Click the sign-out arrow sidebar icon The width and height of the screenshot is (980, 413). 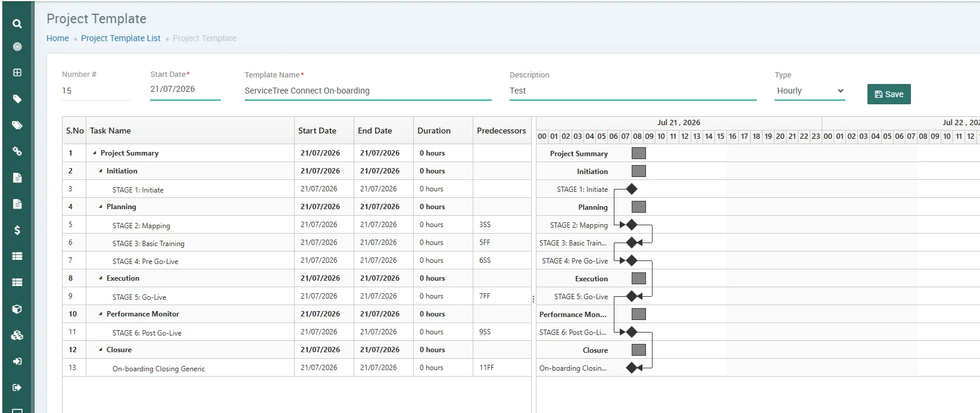pyautogui.click(x=17, y=387)
